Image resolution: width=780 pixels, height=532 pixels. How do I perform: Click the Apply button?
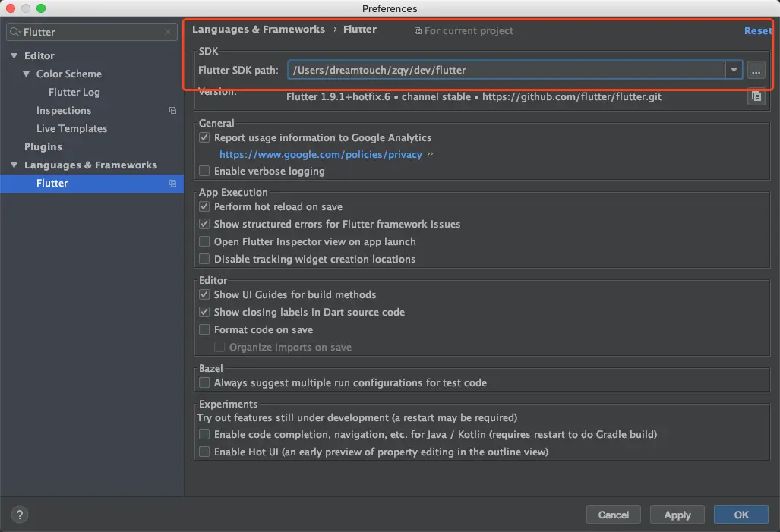pyautogui.click(x=677, y=515)
